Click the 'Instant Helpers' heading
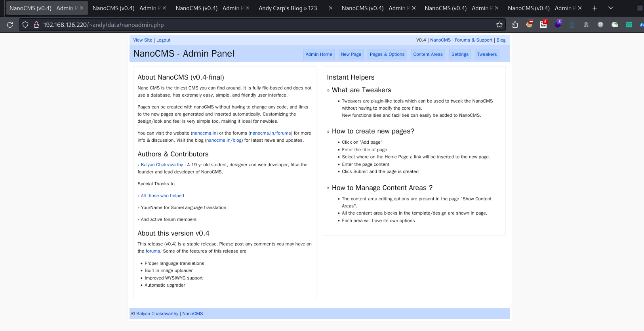Screen dimensions: 644x331 [x=351, y=77]
